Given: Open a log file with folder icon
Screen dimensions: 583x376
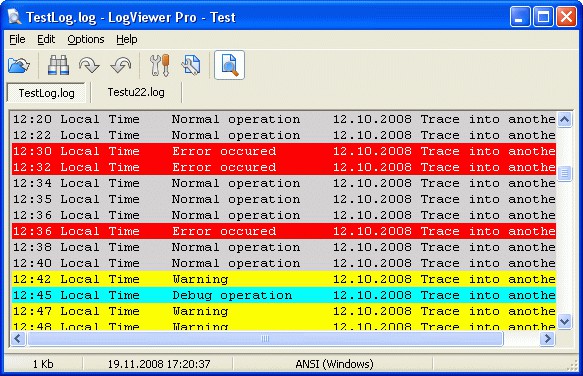Looking at the screenshot, I should point(19,65).
